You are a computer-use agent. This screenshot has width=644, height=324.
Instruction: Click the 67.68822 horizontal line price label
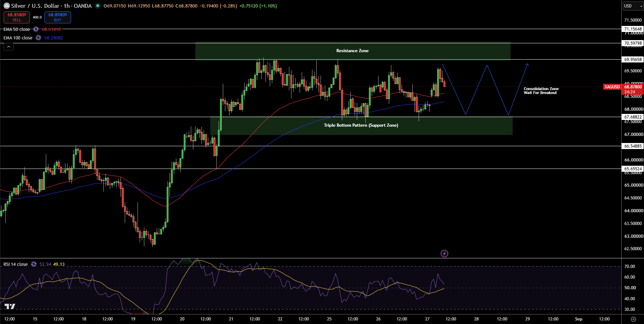[x=633, y=117]
